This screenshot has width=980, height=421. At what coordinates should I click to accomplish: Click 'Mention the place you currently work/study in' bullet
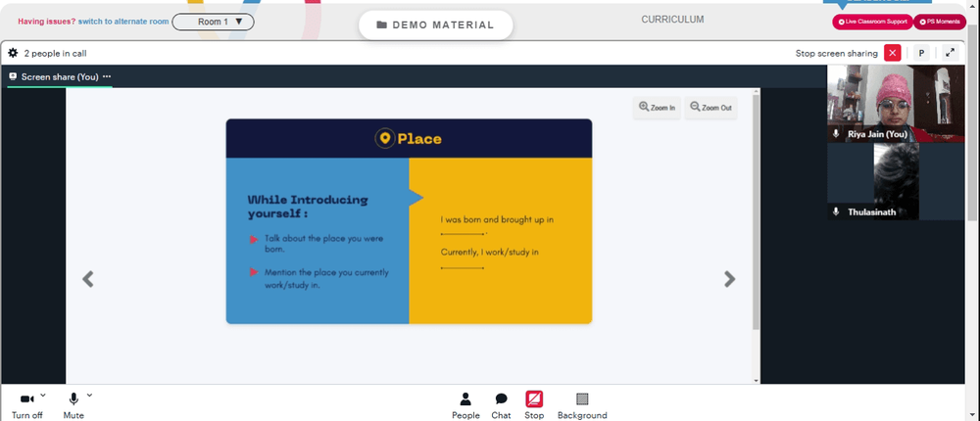(326, 279)
